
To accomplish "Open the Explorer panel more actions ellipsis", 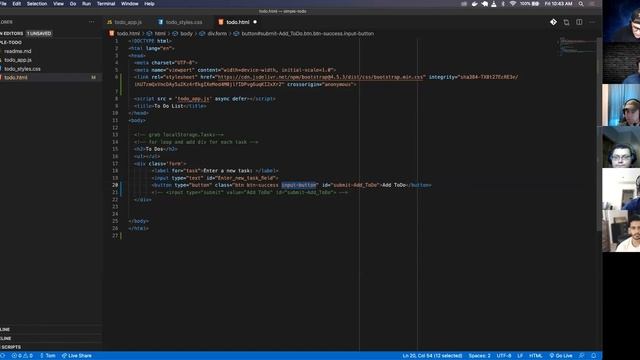I will point(91,22).
